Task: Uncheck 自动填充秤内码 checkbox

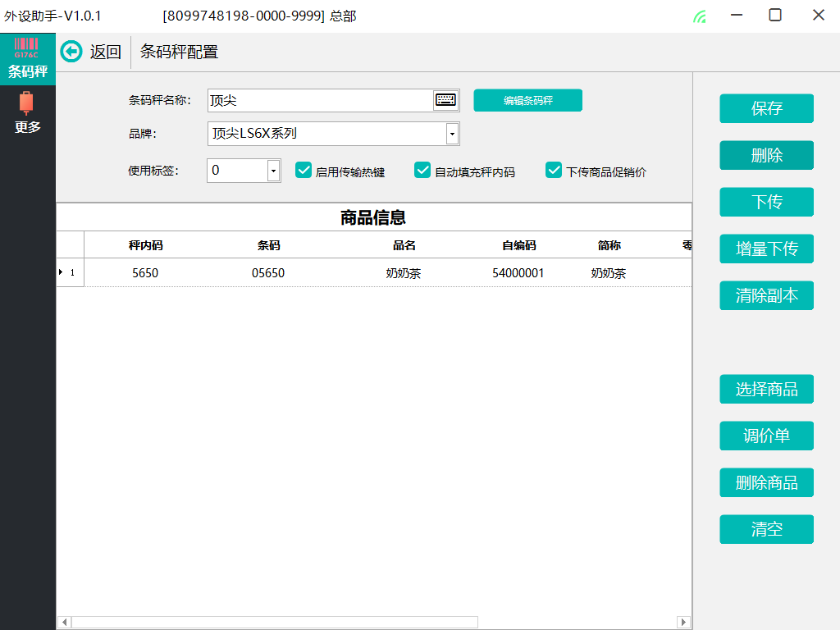Action: tap(422, 171)
